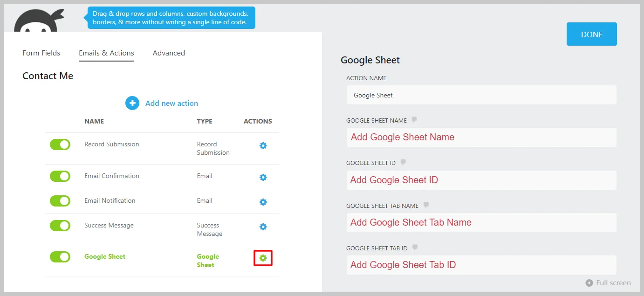Image resolution: width=644 pixels, height=296 pixels.
Task: Switch off the Success Message toggle
Action: click(x=60, y=226)
